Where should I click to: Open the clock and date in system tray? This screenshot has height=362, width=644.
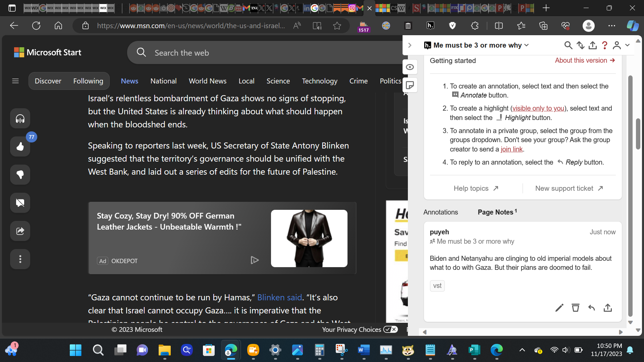[606, 350]
